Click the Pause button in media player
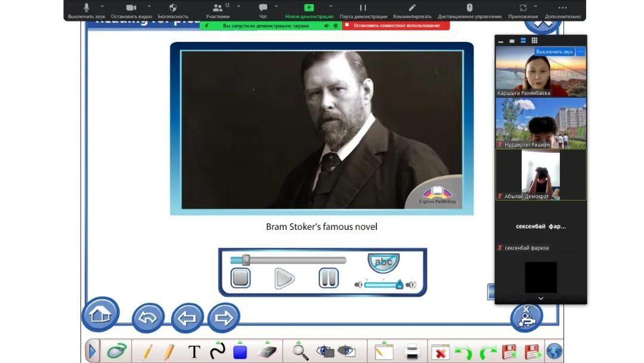The height and width of the screenshot is (363, 644). tap(329, 278)
